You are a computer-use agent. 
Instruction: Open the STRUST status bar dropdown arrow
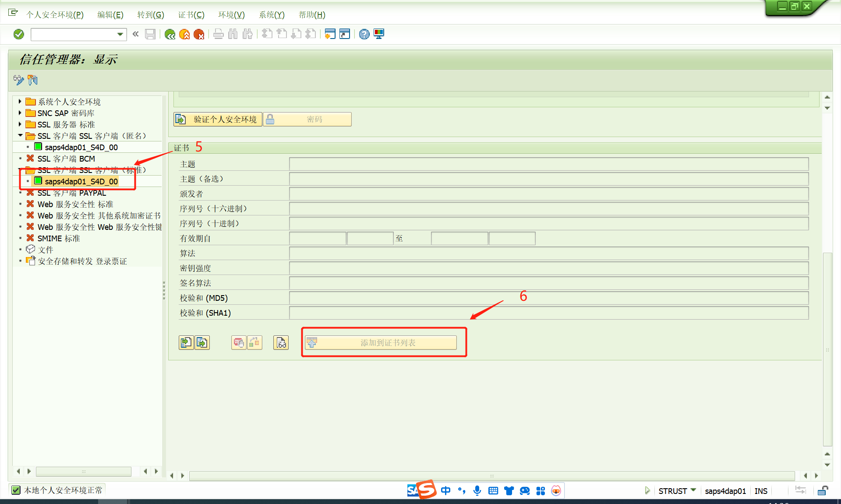[693, 490]
